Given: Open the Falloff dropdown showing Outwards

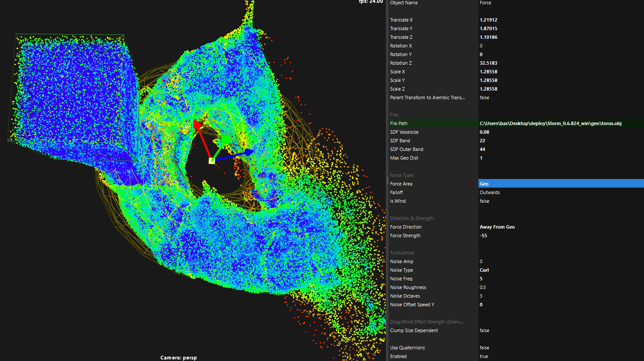Looking at the screenshot, I should [x=490, y=192].
